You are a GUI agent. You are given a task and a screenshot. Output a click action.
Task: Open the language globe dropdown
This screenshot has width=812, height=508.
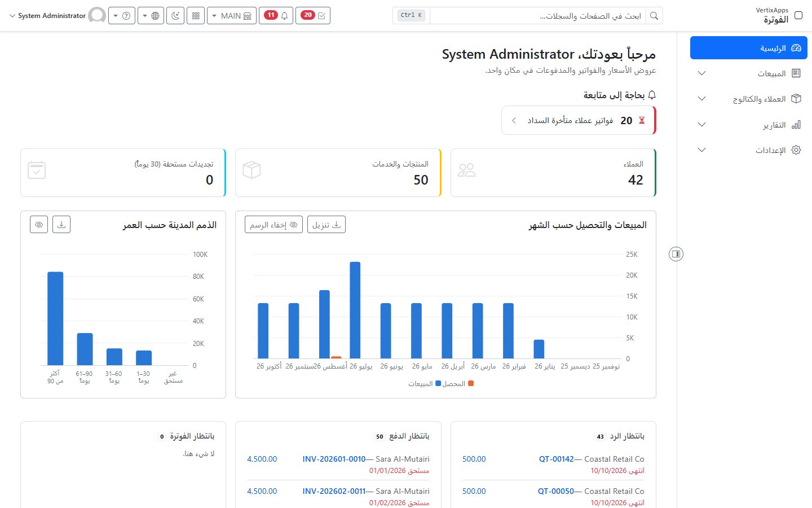[x=151, y=16]
